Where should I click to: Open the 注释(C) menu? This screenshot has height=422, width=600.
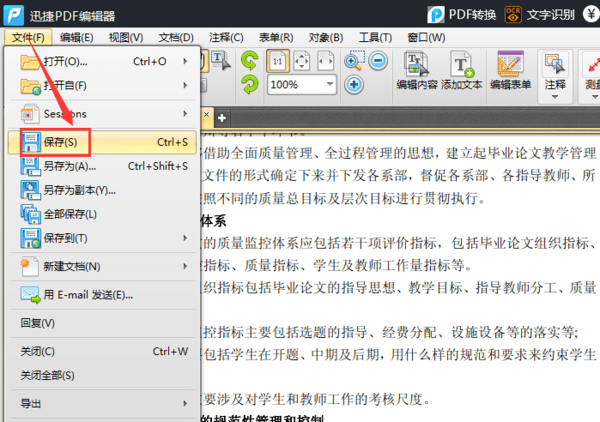[x=226, y=37]
